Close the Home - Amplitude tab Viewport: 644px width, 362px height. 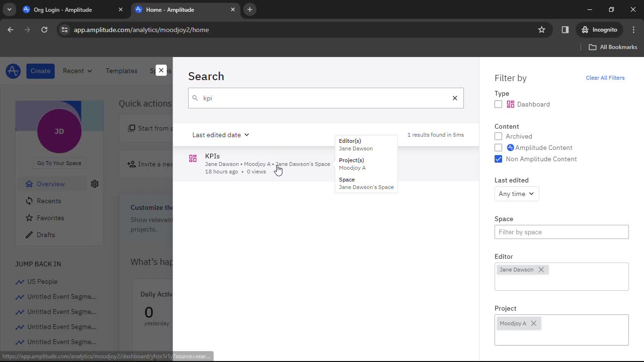233,9
